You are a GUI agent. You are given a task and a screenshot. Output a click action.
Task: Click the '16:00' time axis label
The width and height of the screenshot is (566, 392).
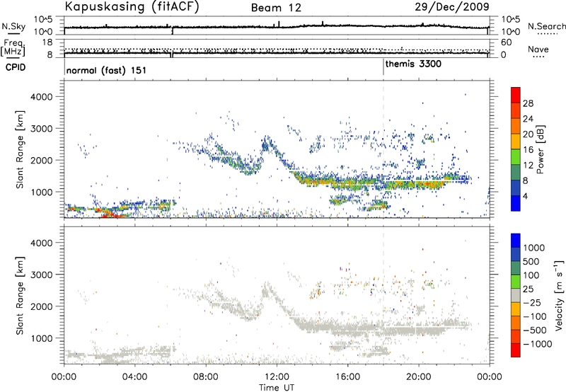click(348, 377)
